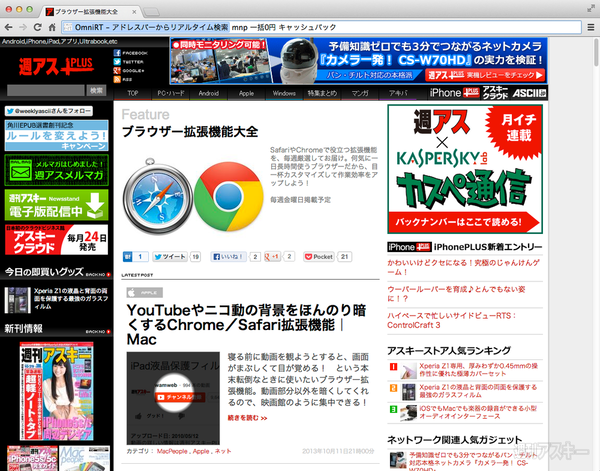Open the Android navigation item

coord(209,93)
